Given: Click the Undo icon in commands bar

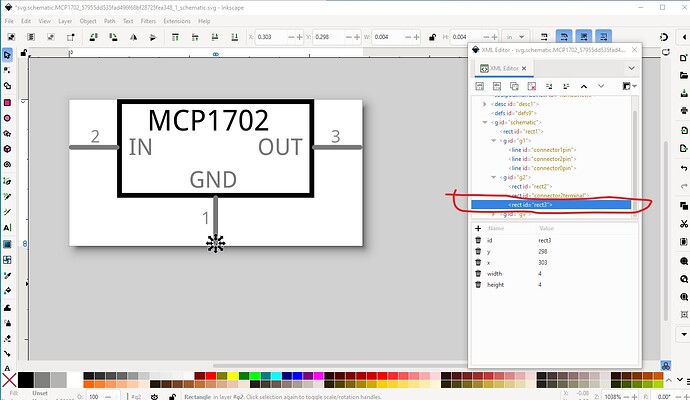Looking at the screenshot, I should point(683,169).
